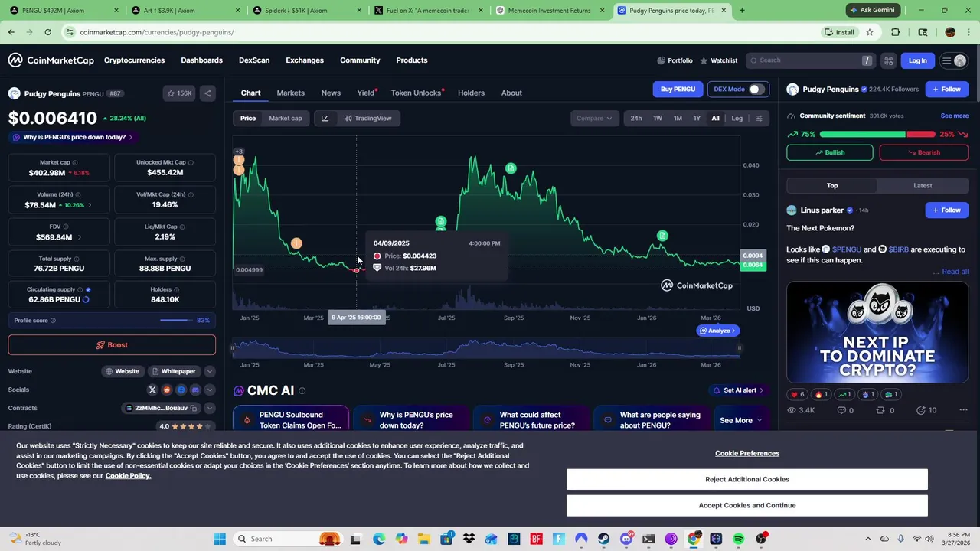The height and width of the screenshot is (551, 980).
Task: Click the chart range navigator strip
Action: 486,348
